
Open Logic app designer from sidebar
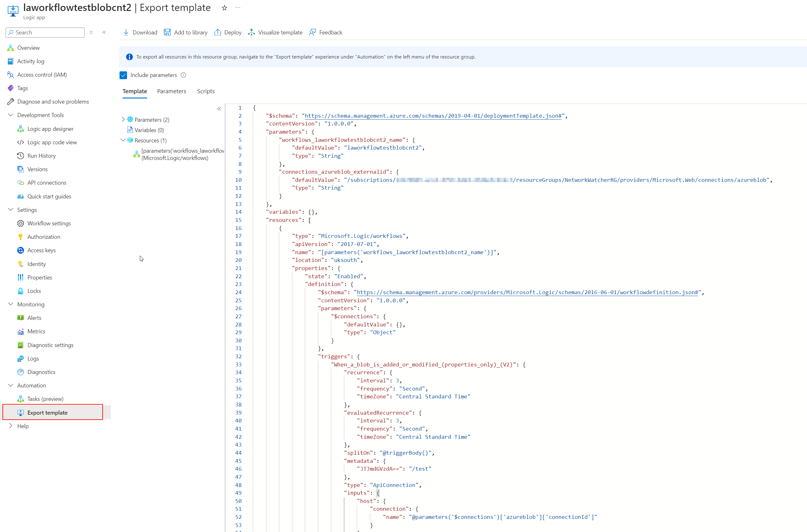(x=50, y=129)
